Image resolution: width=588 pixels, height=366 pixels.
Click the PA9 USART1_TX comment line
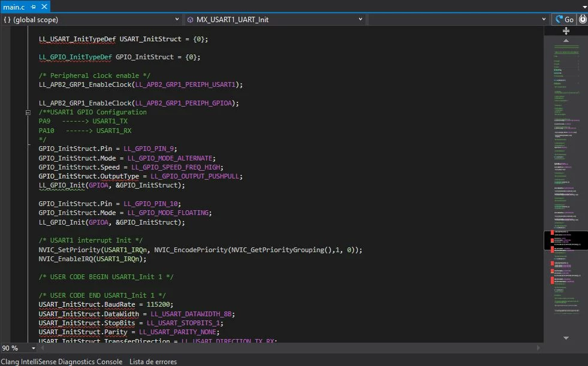tap(83, 121)
